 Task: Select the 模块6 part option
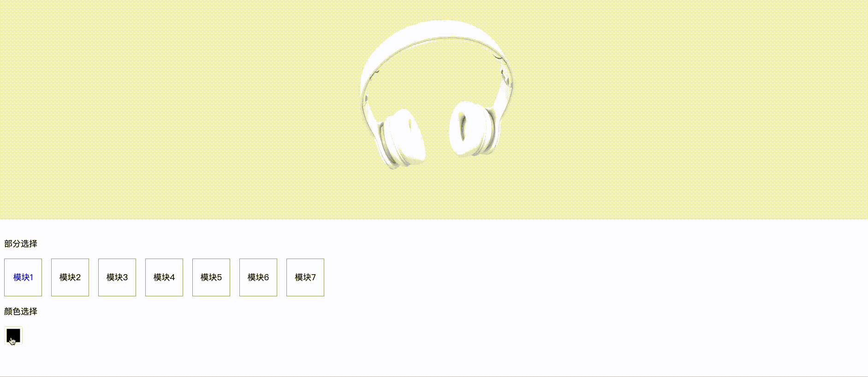point(258,277)
